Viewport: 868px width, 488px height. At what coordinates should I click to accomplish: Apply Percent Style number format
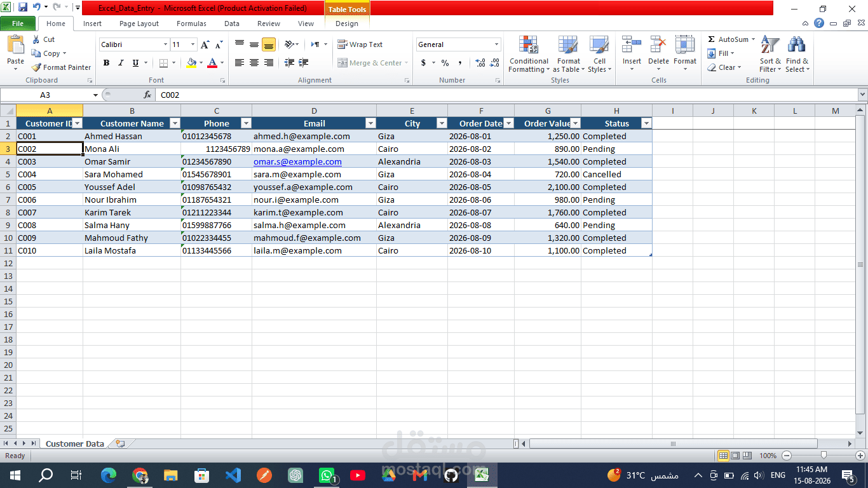(445, 63)
